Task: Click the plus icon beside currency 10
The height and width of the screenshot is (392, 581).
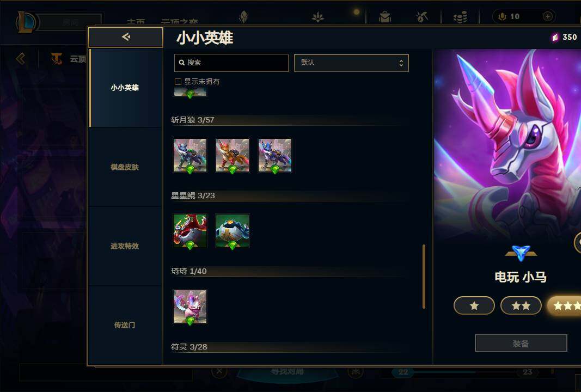Action: pyautogui.click(x=547, y=16)
